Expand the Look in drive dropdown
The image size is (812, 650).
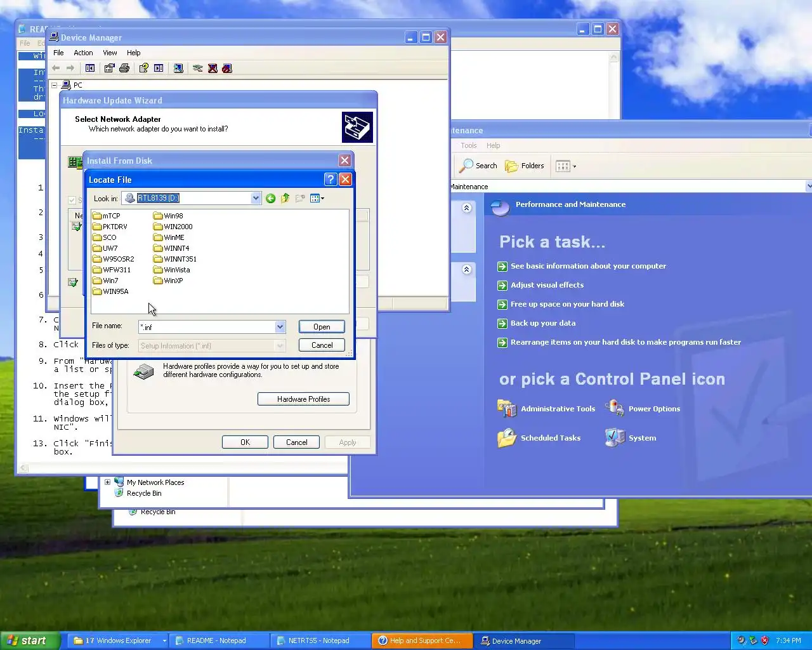(x=256, y=198)
